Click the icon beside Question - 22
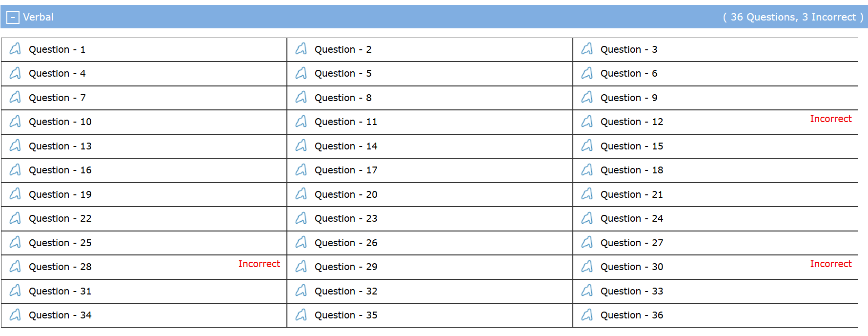The width and height of the screenshot is (868, 336). tap(16, 218)
